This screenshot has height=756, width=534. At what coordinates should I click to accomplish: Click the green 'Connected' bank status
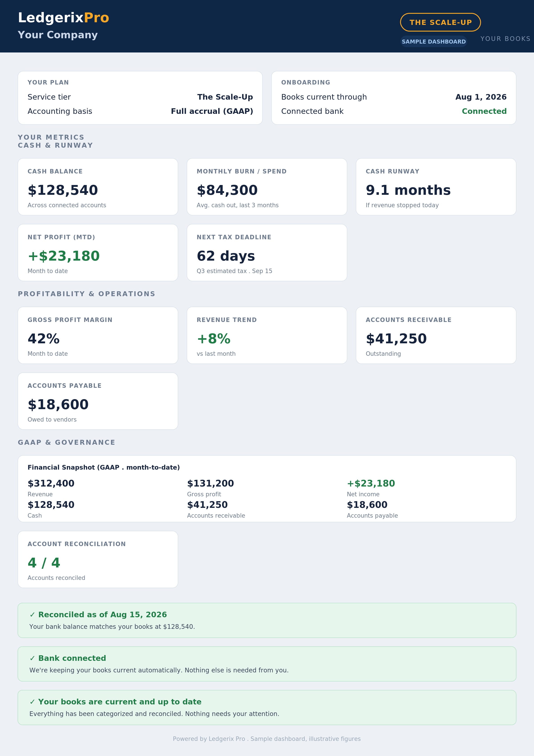click(x=484, y=111)
